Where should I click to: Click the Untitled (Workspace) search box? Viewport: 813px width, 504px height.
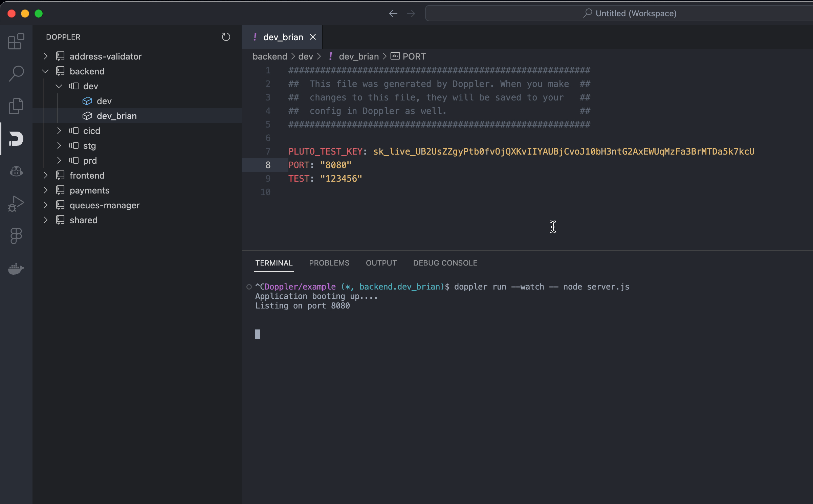click(x=630, y=14)
